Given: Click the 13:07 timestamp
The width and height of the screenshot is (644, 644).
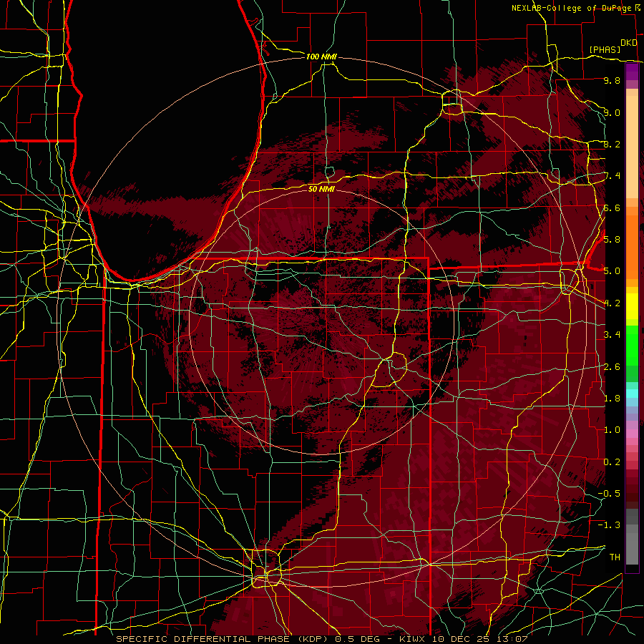Looking at the screenshot, I should pyautogui.click(x=512, y=639).
